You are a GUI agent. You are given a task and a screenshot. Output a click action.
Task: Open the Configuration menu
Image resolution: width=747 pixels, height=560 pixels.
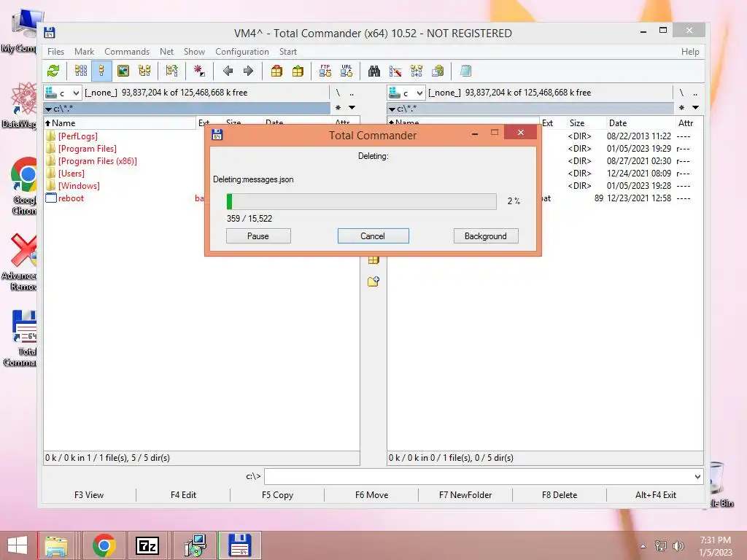(x=242, y=52)
